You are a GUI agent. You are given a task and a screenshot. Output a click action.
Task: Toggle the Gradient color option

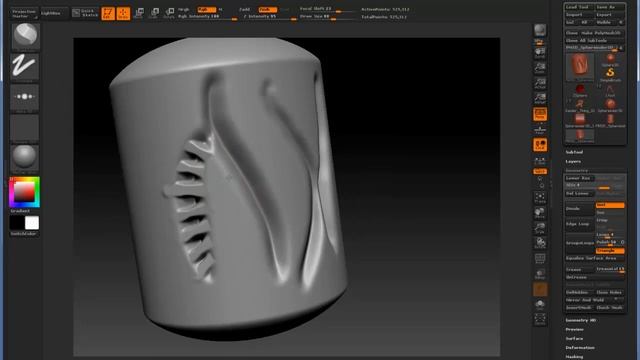pyautogui.click(x=20, y=211)
